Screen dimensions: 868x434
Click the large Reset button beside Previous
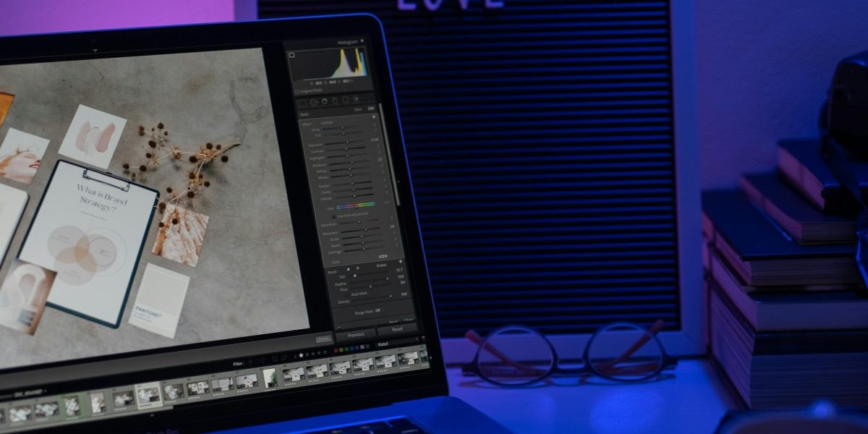397,329
